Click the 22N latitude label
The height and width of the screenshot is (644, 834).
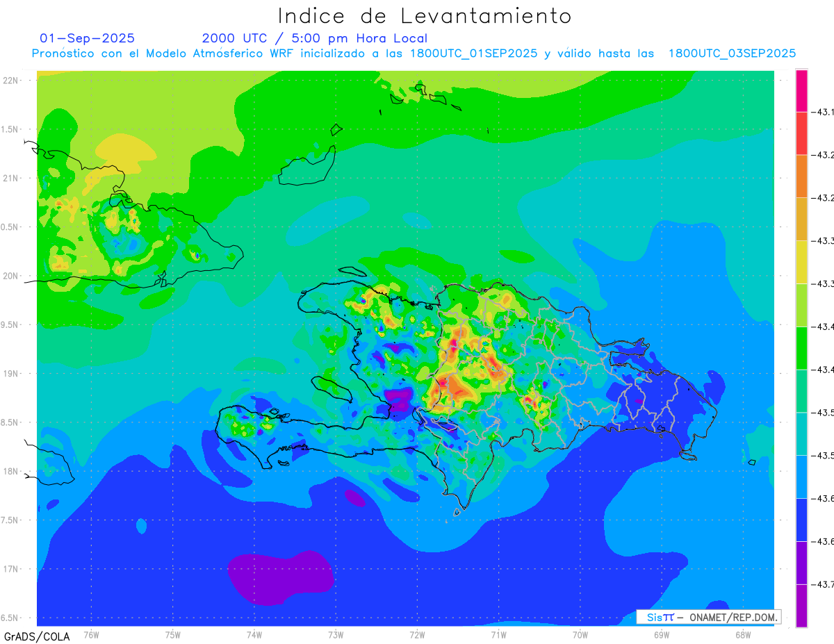click(12, 81)
